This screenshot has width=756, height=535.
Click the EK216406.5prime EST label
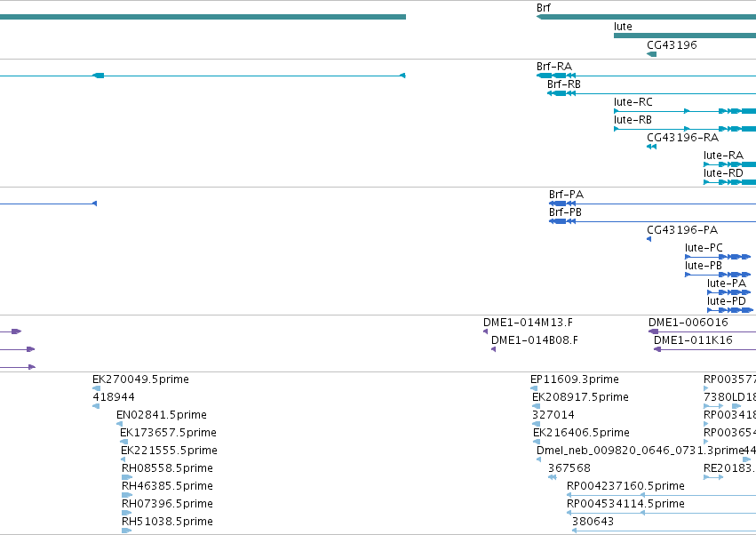(581, 433)
